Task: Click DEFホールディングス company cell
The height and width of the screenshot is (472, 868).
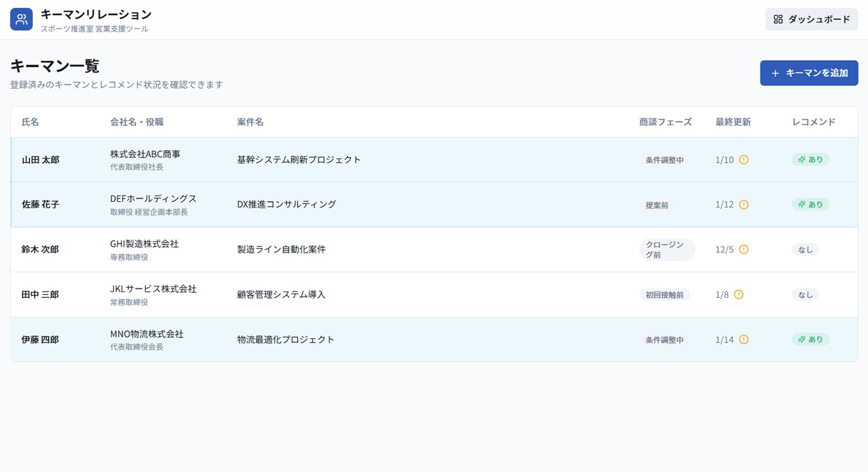Action: coord(154,199)
